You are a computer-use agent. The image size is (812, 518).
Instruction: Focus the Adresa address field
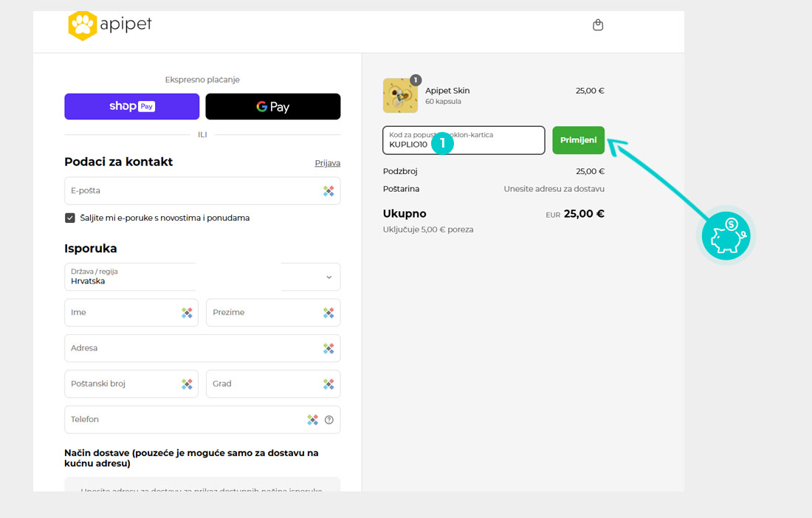202,348
